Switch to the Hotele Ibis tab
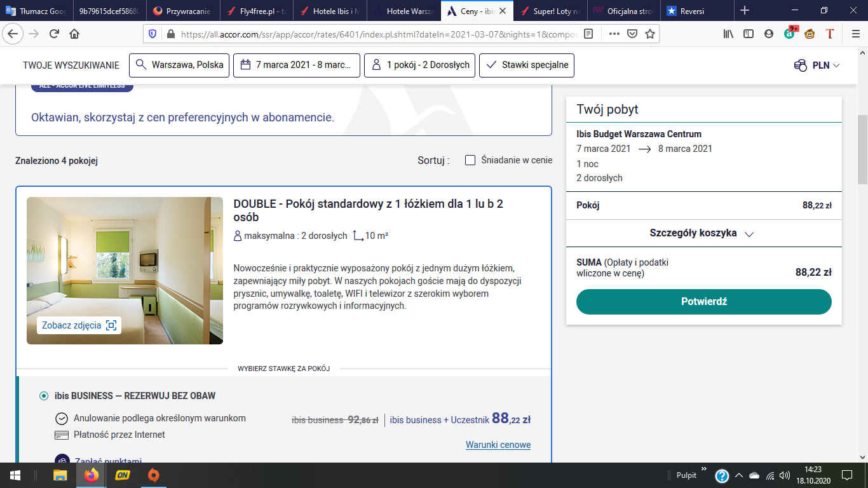This screenshot has width=868, height=488. (x=332, y=11)
